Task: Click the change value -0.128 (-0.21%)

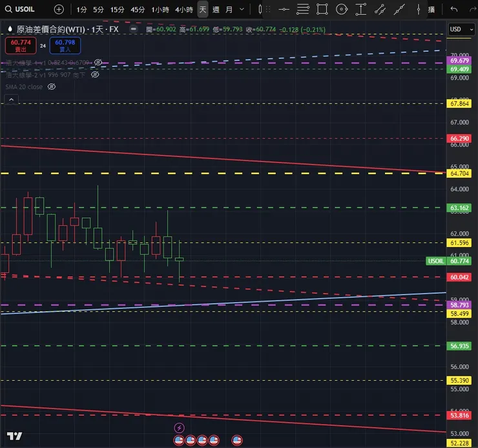Action: [x=302, y=30]
